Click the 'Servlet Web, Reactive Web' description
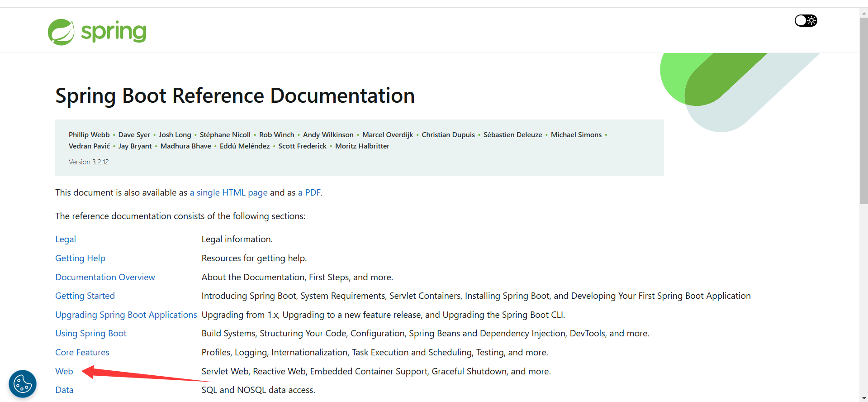The image size is (868, 402). (x=376, y=371)
